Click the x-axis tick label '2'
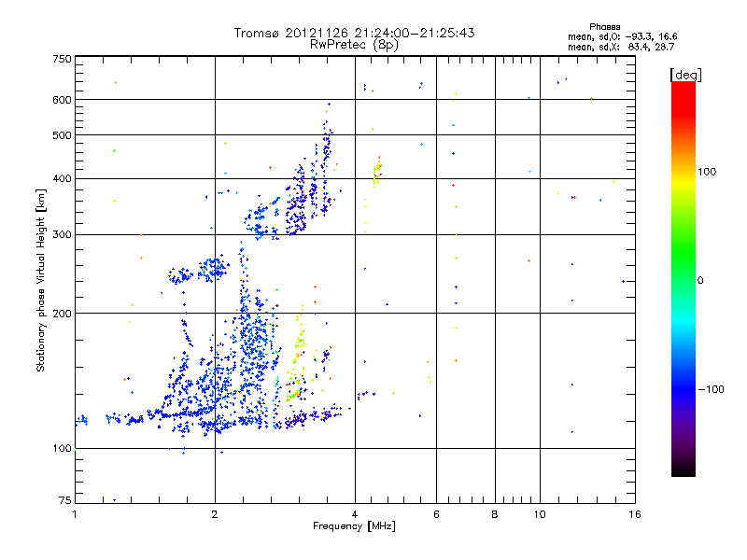 [x=215, y=514]
